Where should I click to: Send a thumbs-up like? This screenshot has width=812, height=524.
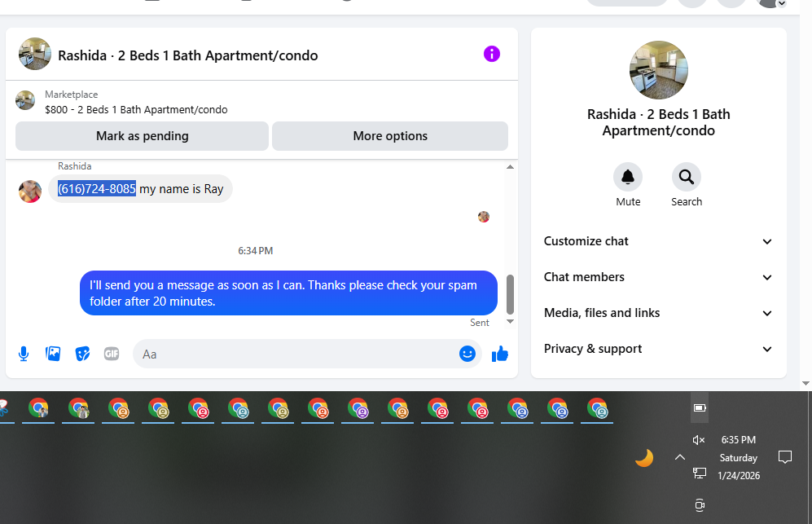pyautogui.click(x=500, y=354)
